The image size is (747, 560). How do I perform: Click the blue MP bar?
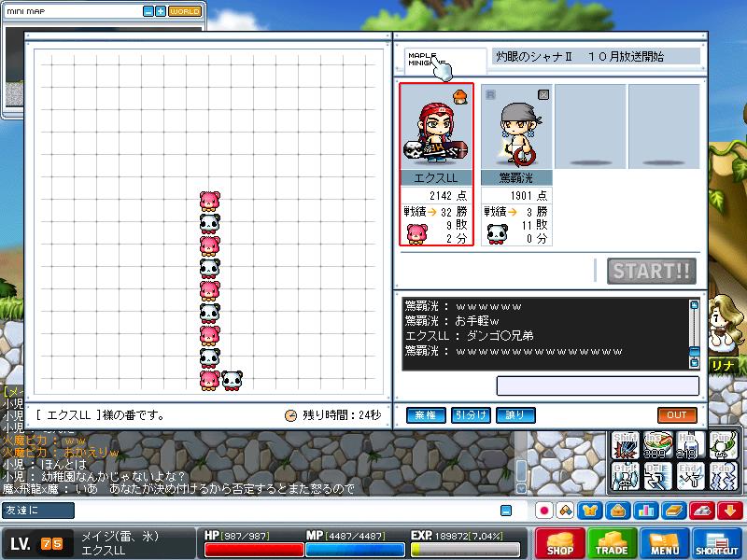pos(356,550)
